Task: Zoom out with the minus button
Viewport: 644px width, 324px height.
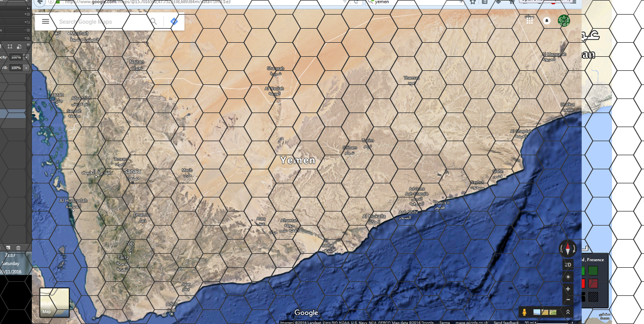Action: pos(568,299)
